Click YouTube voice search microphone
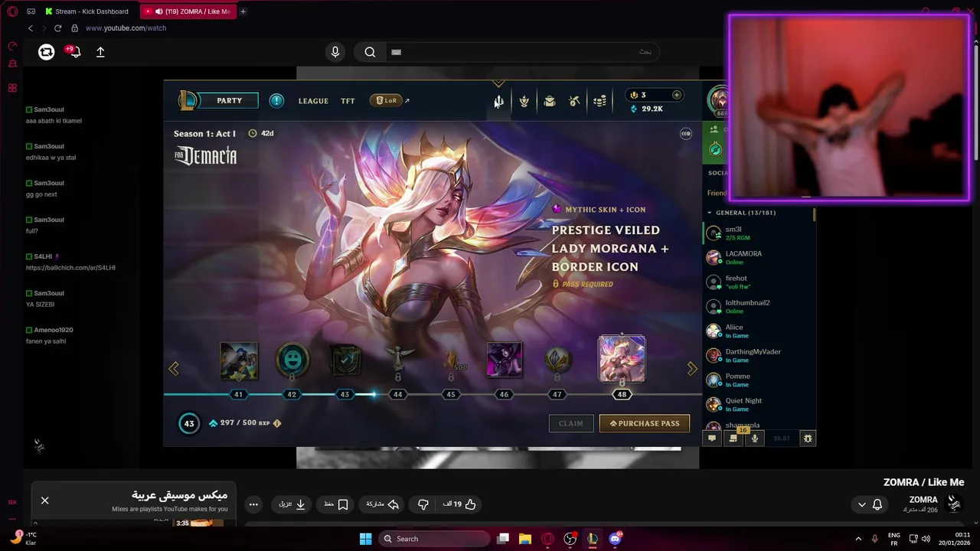Viewport: 980px width, 551px height. 335,52
